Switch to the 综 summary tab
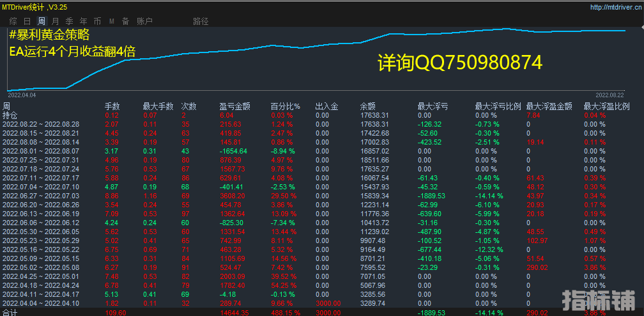The image size is (644, 316). 12,21
